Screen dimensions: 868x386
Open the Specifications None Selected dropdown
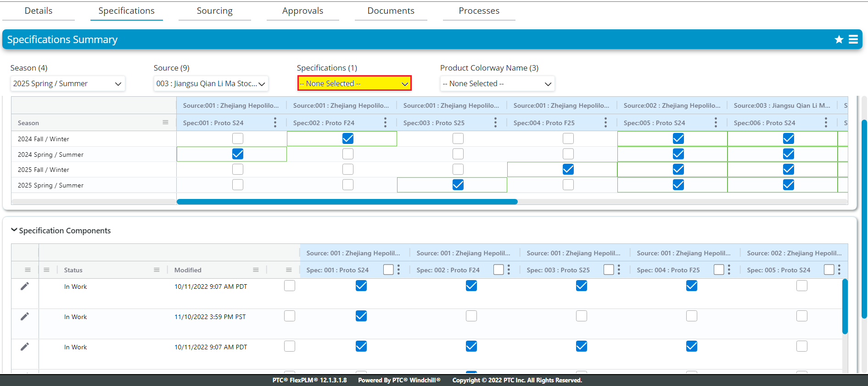tap(354, 83)
